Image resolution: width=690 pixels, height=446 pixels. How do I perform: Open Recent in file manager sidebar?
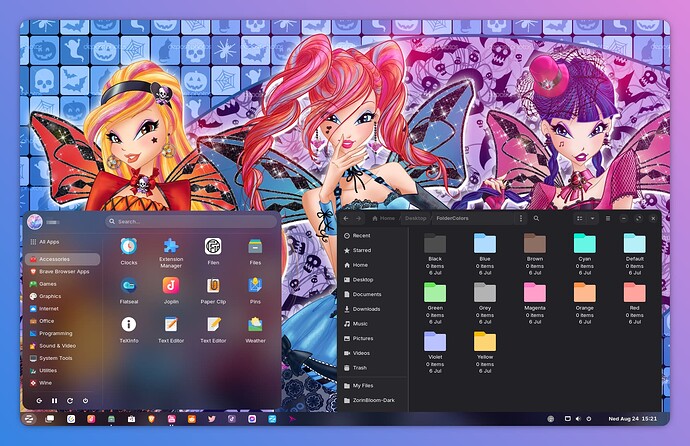coord(373,236)
